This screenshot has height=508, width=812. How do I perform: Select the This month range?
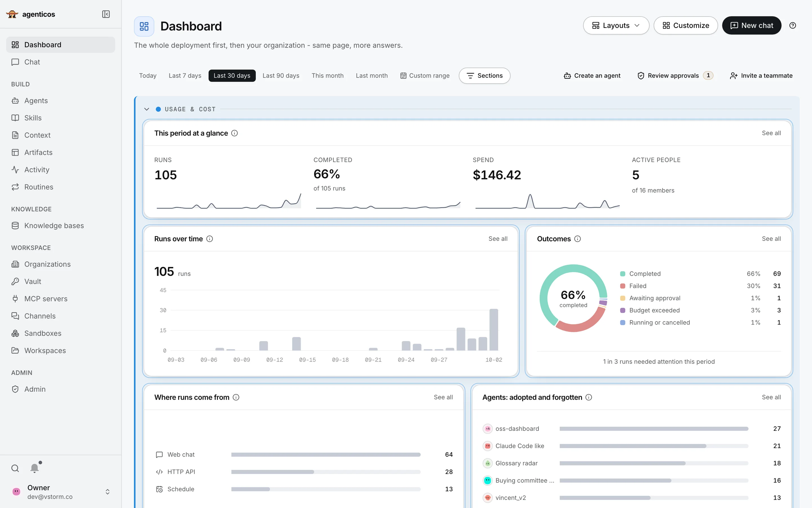[x=328, y=76]
